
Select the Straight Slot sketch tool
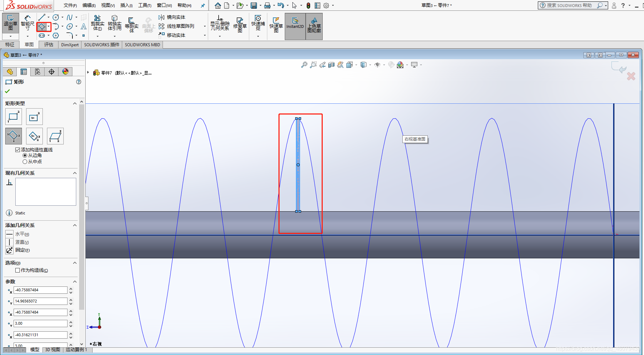pos(42,35)
